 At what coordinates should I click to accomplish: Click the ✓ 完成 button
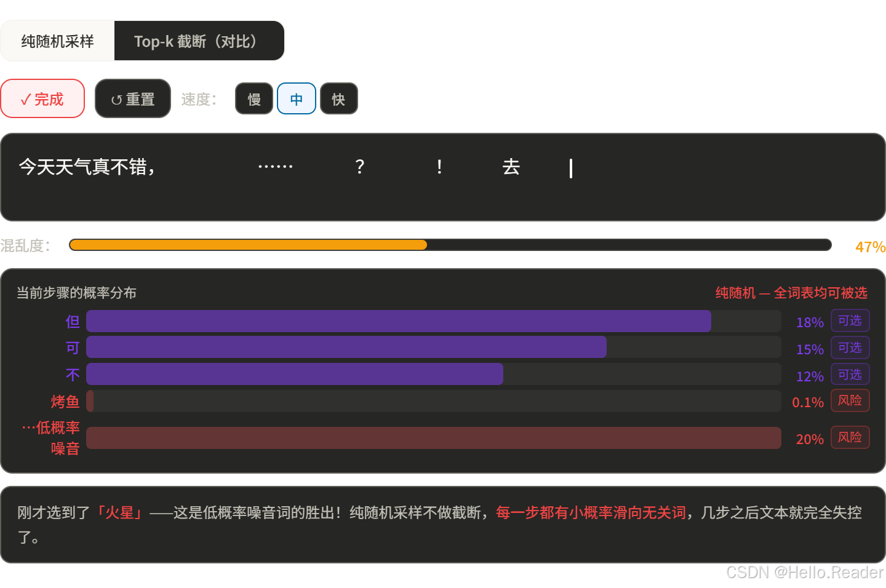click(x=42, y=98)
